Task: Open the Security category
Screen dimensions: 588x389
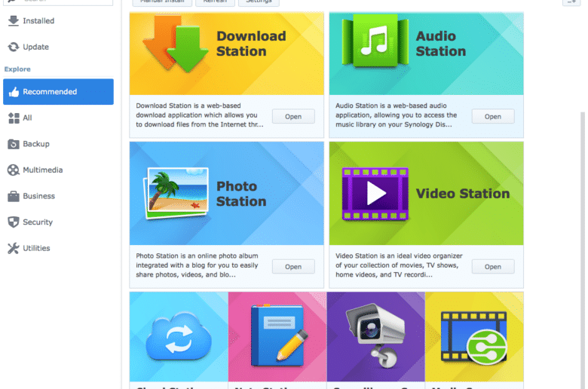Action: (58, 222)
